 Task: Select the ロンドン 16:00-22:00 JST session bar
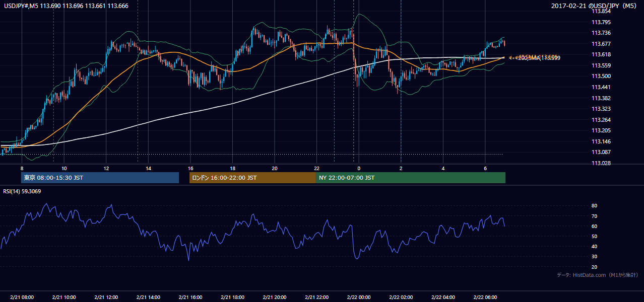252,178
